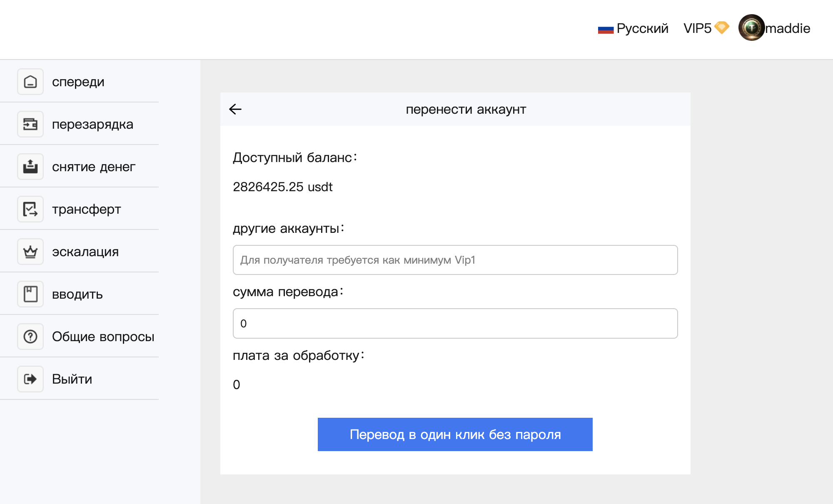Open the вводить menu item
This screenshot has width=833, height=504.
point(80,294)
